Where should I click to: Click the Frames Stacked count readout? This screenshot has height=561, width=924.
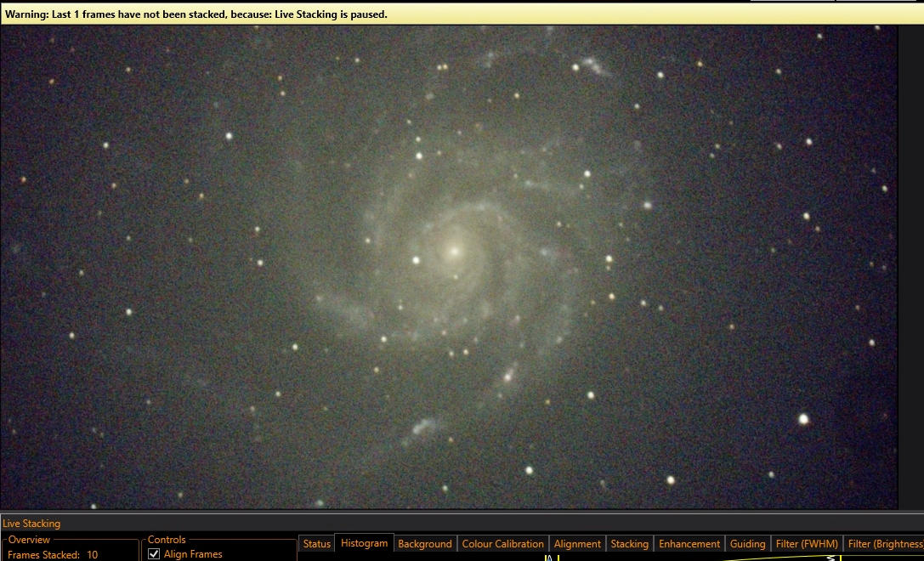pos(53,554)
